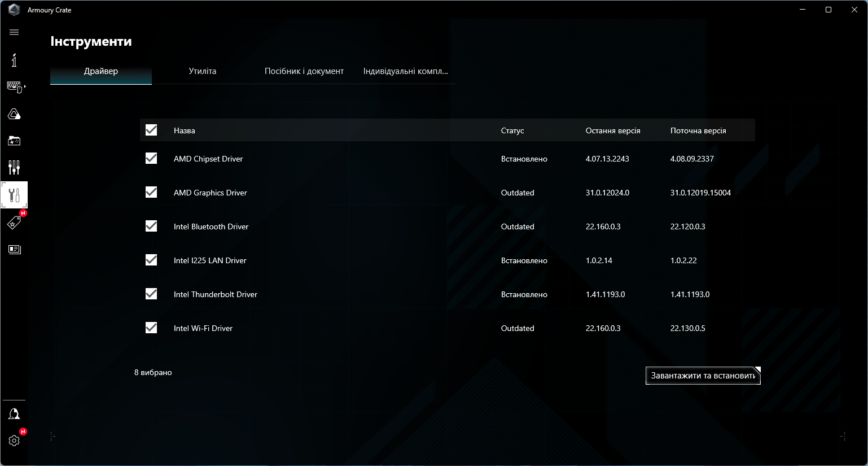Click the Назва column header

(185, 130)
